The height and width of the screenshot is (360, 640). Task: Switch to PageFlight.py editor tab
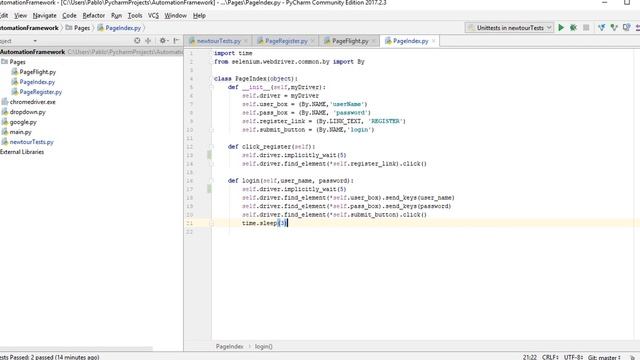point(350,41)
